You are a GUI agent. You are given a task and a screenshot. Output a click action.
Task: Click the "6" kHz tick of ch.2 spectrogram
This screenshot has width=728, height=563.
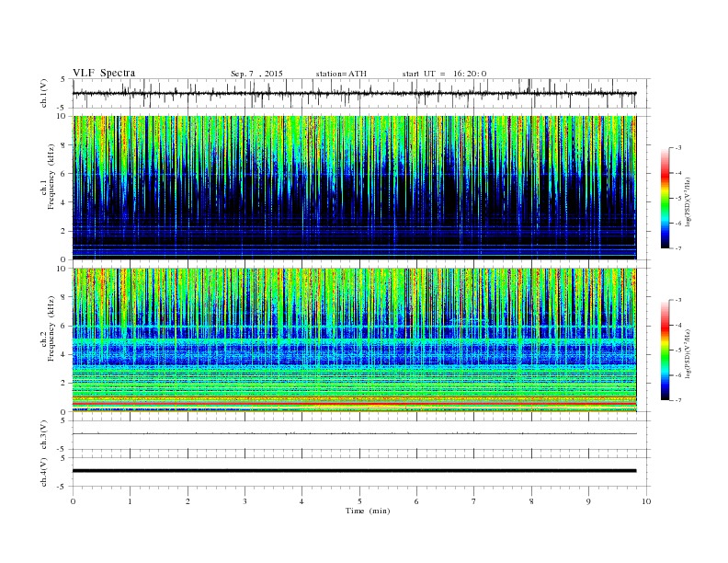63,326
